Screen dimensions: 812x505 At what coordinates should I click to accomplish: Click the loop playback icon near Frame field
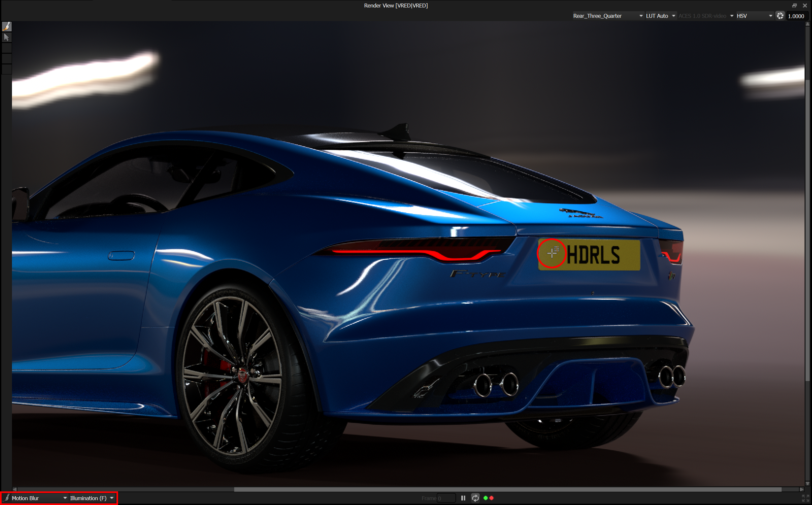(475, 498)
